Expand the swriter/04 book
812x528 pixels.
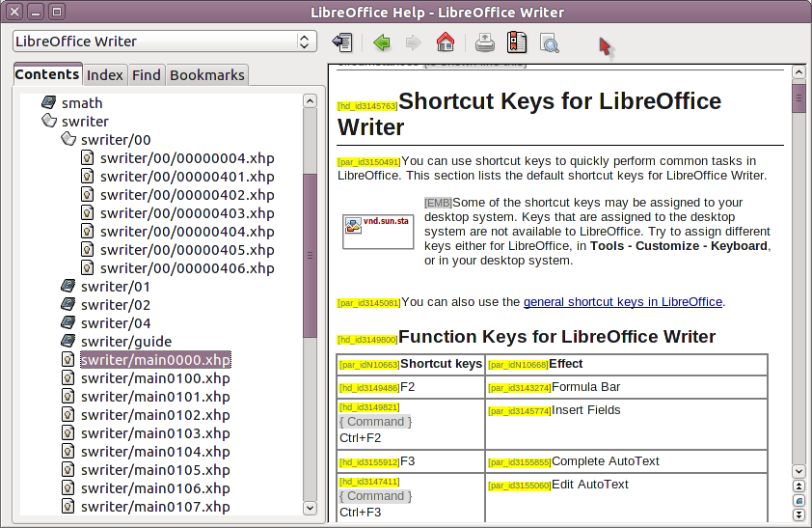68,322
